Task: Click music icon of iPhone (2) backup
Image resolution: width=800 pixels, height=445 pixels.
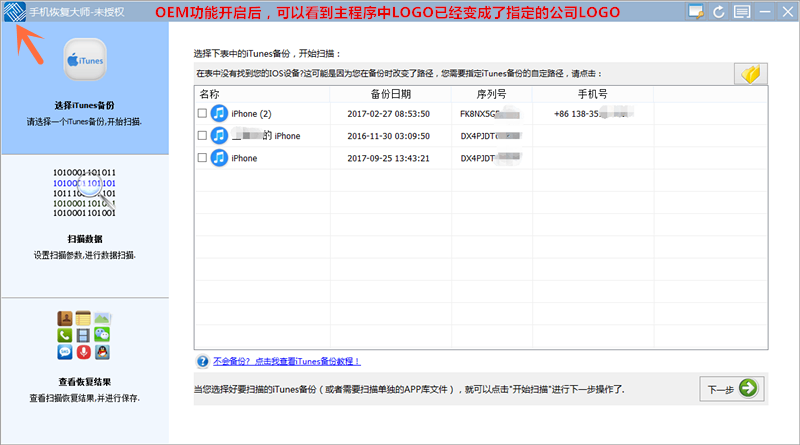Action: [x=219, y=113]
